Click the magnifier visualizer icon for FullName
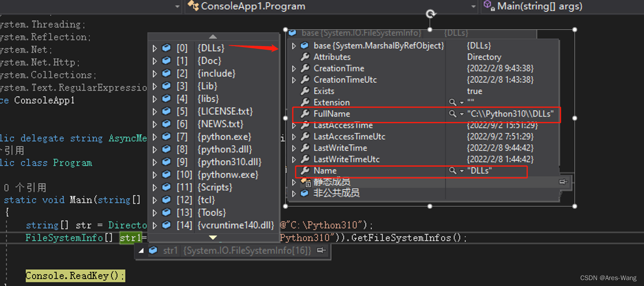The width and height of the screenshot is (644, 286). tap(452, 114)
